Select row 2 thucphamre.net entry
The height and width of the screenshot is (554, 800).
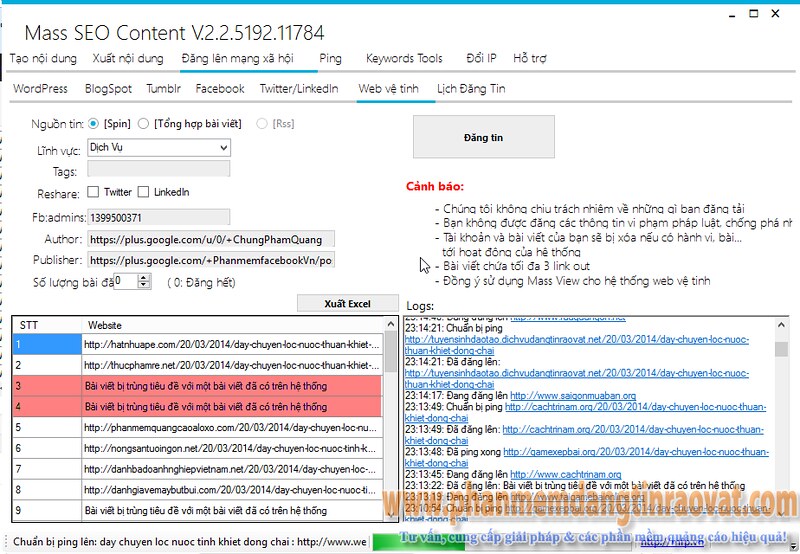point(198,365)
